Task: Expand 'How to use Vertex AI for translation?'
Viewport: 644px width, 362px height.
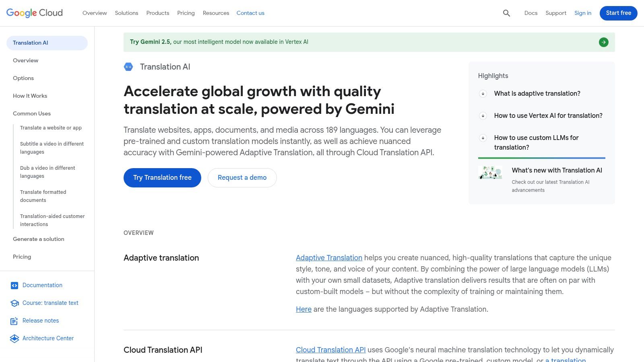Action: tap(483, 116)
